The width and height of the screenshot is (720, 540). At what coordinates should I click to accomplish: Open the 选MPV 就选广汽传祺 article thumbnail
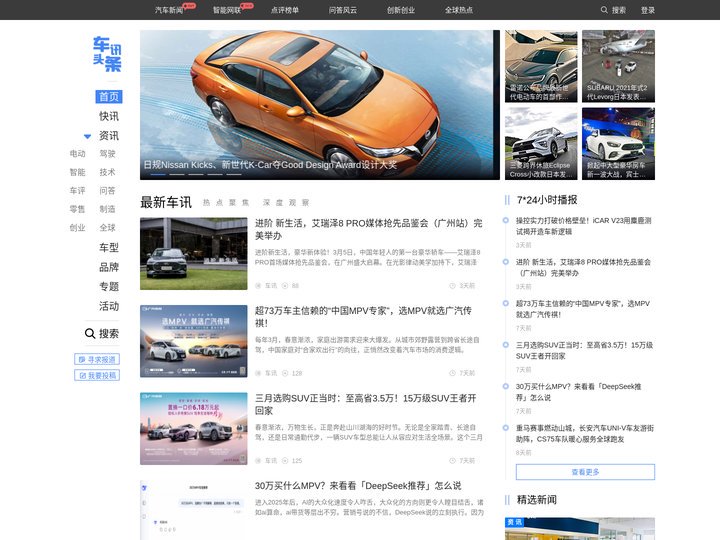tap(193, 341)
